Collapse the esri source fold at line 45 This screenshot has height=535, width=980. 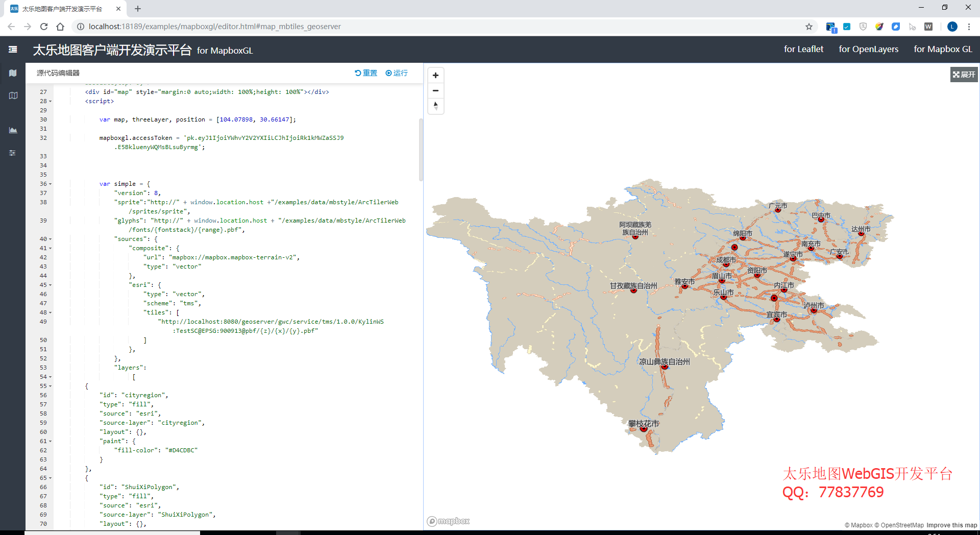click(x=51, y=285)
